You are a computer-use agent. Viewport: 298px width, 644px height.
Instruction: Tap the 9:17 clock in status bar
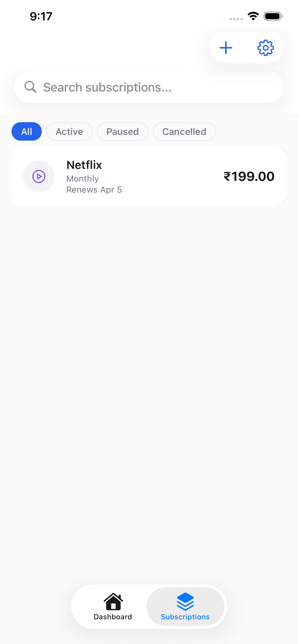[41, 16]
